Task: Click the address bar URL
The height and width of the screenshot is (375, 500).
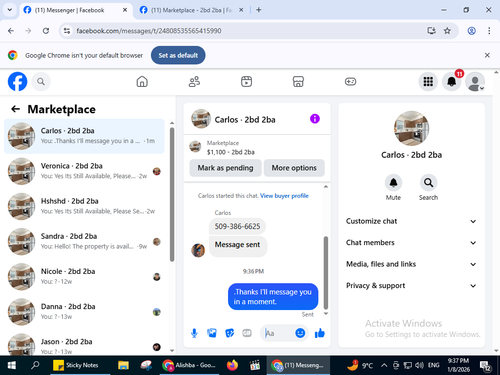Action: (x=149, y=31)
